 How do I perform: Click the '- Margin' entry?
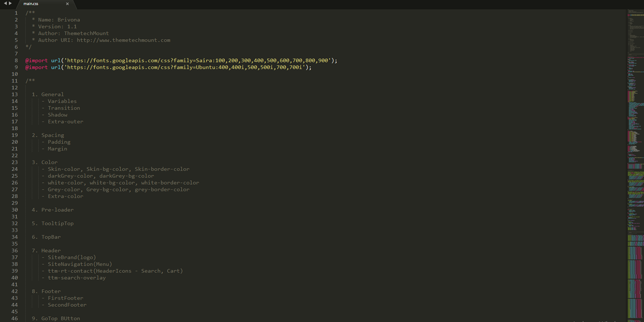click(54, 149)
